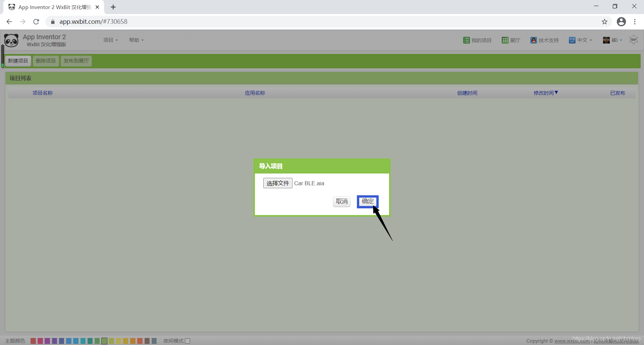Open the www.wxbit.com copyright link

pos(572,341)
